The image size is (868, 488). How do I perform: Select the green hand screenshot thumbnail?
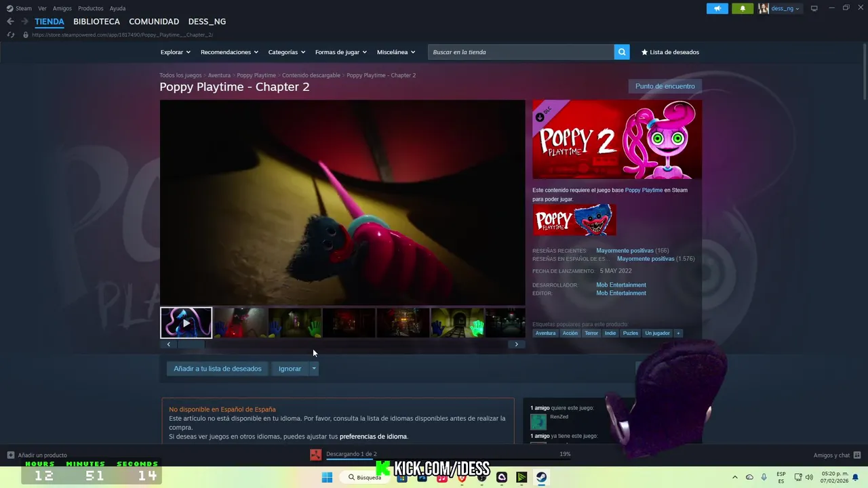click(x=457, y=323)
